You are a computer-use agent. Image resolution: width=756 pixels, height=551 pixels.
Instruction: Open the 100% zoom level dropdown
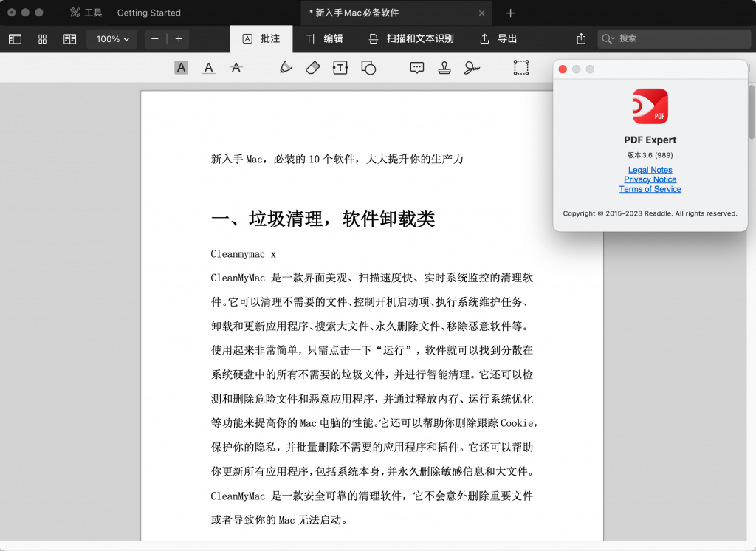pyautogui.click(x=111, y=38)
